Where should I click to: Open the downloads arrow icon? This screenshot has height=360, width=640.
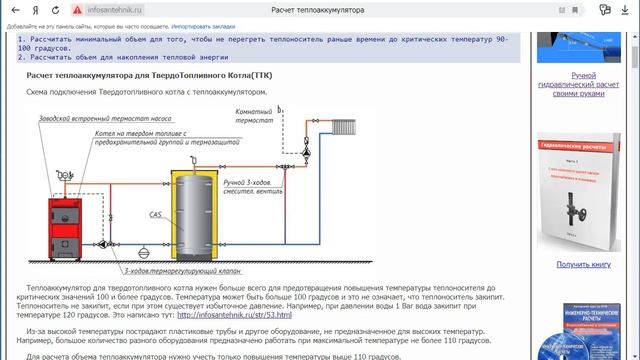(x=625, y=10)
